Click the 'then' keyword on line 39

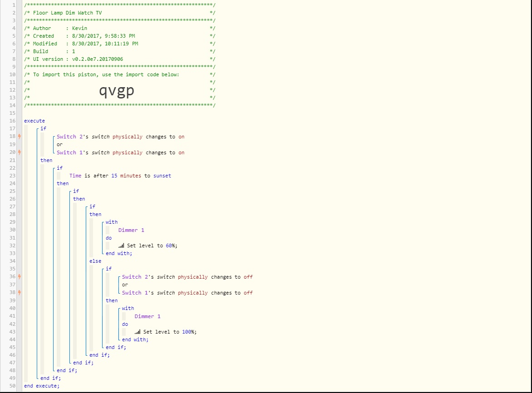pos(112,300)
